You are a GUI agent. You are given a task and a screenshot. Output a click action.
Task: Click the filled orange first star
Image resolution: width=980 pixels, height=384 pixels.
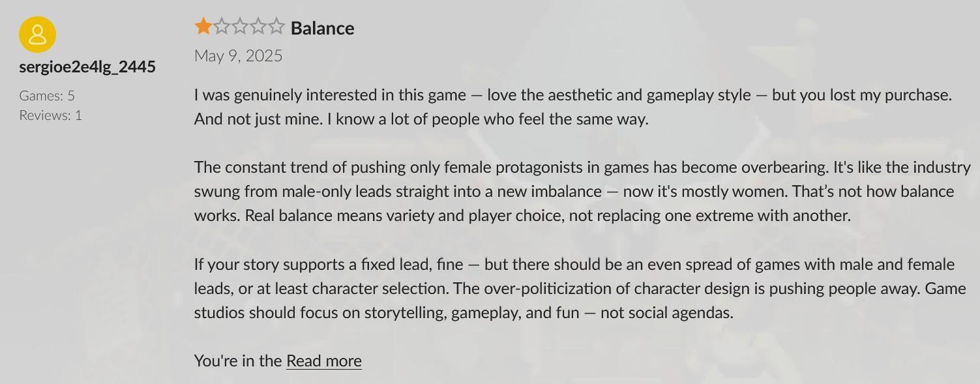tap(203, 27)
